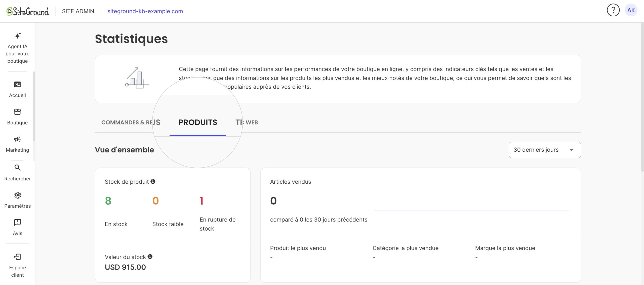Expand the 30 derniers jours period dropdown
This screenshot has width=644, height=285.
(x=545, y=150)
